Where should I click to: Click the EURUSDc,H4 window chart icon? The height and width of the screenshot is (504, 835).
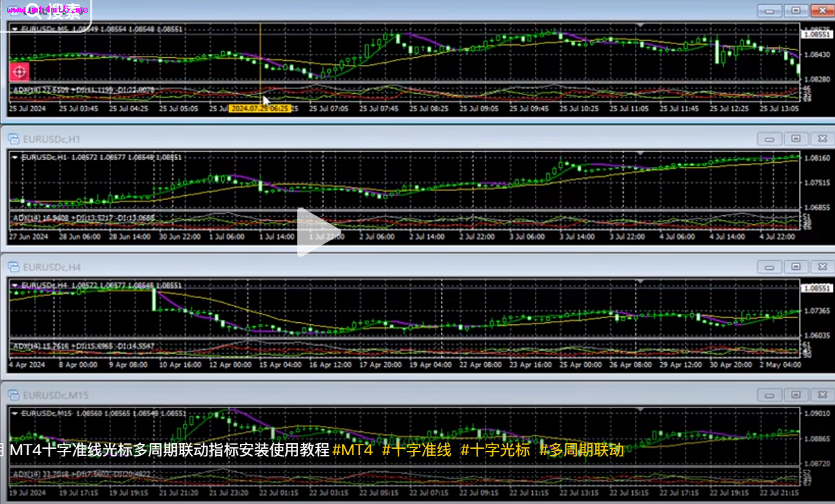(x=13, y=267)
